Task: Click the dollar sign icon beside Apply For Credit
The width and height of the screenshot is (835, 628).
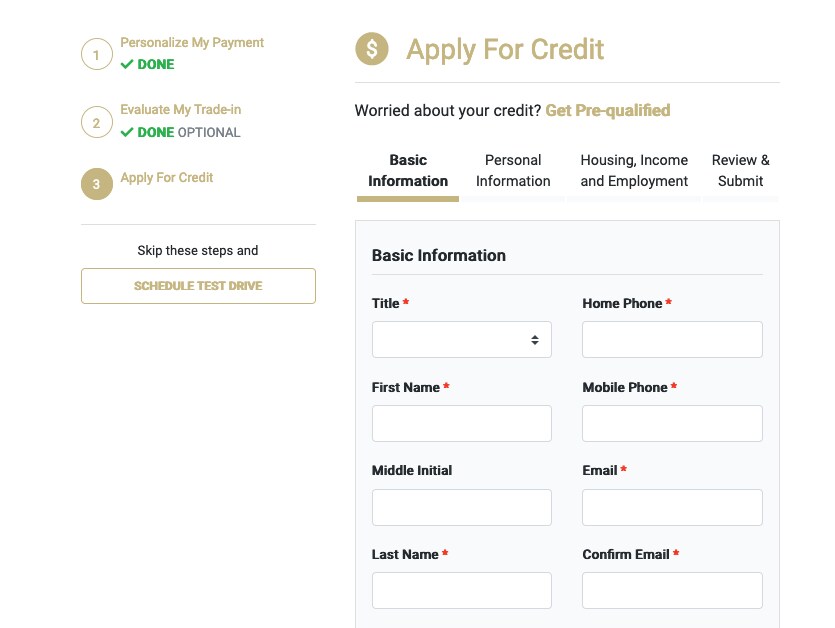Action: [x=372, y=49]
